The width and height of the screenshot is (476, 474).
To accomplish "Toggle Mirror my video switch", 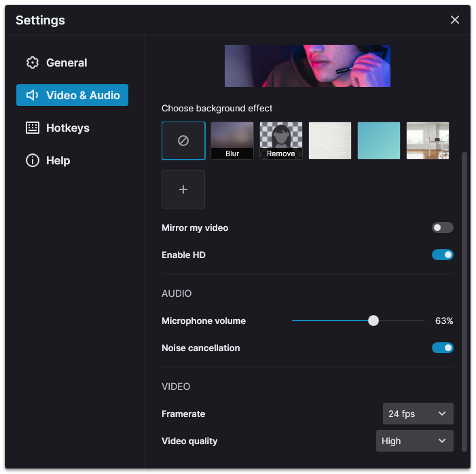I will (442, 227).
